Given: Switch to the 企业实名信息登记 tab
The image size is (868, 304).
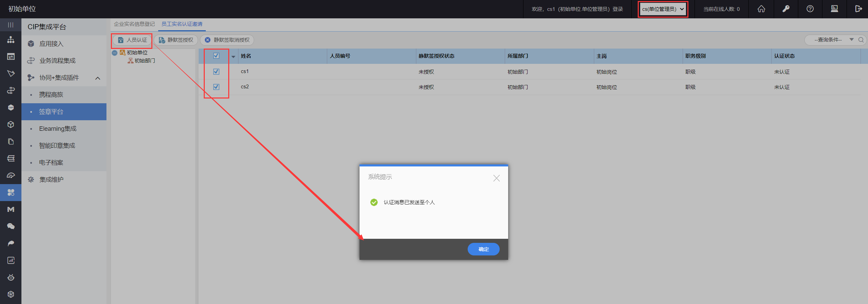Looking at the screenshot, I should tap(134, 24).
